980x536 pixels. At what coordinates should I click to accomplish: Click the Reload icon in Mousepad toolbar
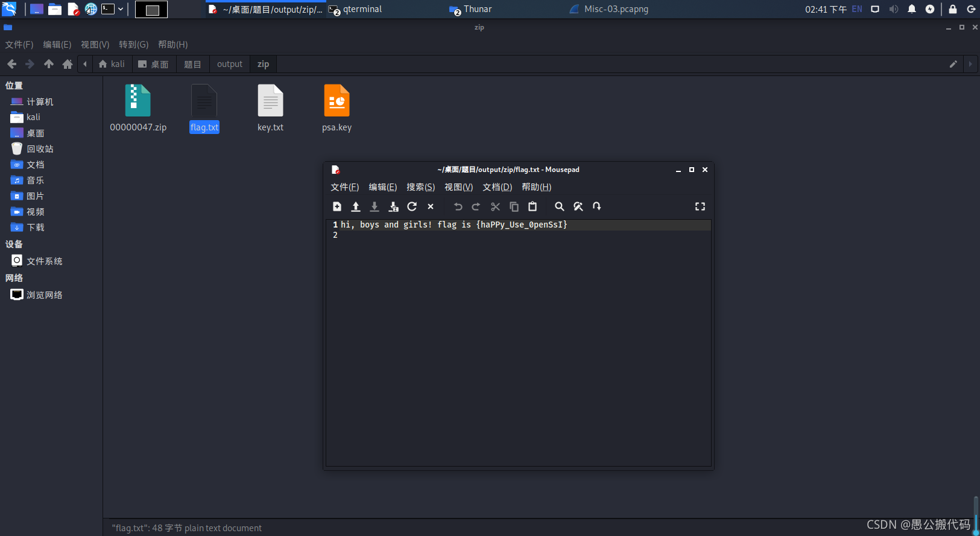(412, 206)
